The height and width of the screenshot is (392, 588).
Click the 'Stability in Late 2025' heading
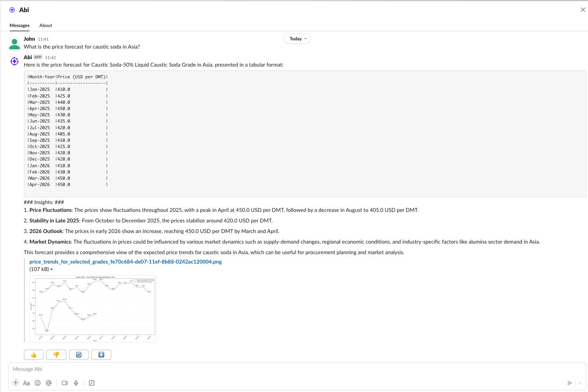pos(54,221)
